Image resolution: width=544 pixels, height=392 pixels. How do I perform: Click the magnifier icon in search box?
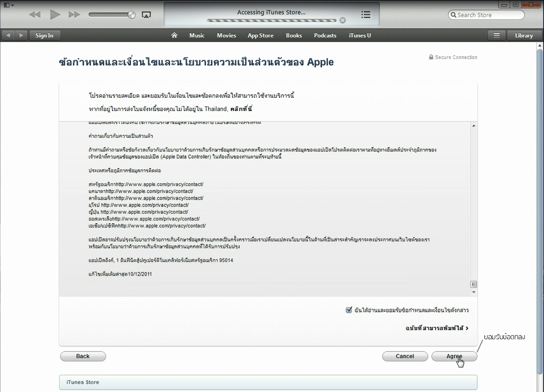click(x=453, y=15)
